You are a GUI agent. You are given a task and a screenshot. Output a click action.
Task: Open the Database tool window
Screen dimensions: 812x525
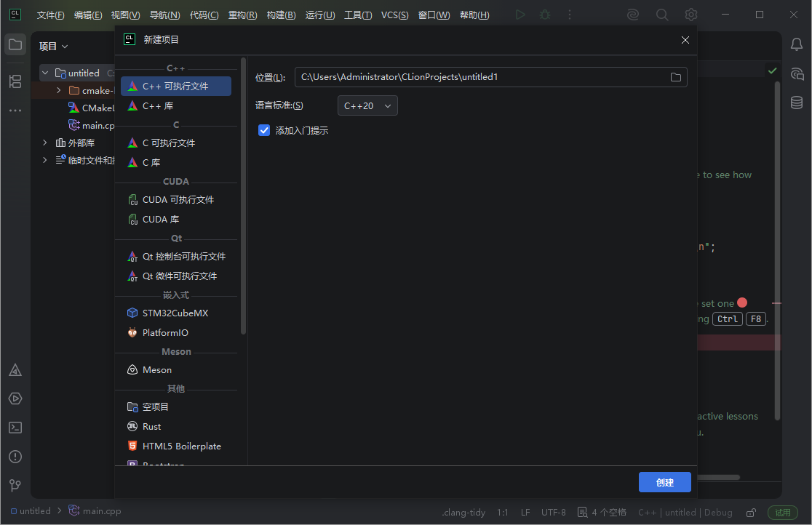797,102
